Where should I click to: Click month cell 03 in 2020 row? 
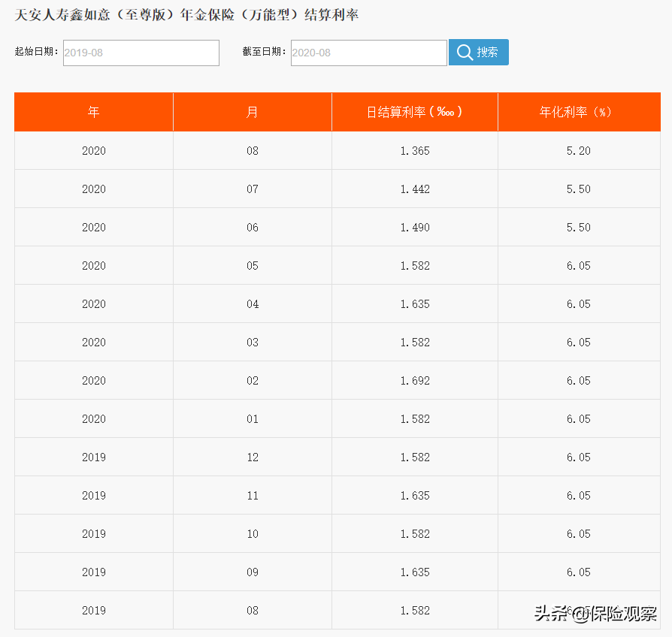coord(253,343)
